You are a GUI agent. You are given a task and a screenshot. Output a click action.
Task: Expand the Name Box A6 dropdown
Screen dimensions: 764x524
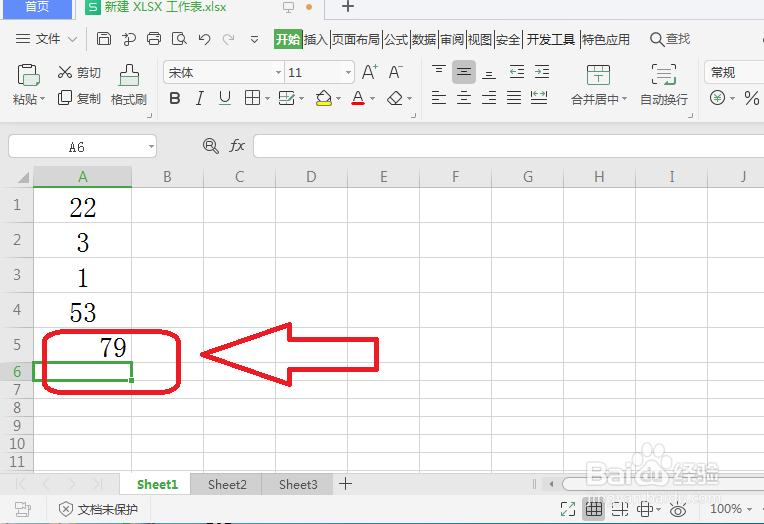pos(151,146)
